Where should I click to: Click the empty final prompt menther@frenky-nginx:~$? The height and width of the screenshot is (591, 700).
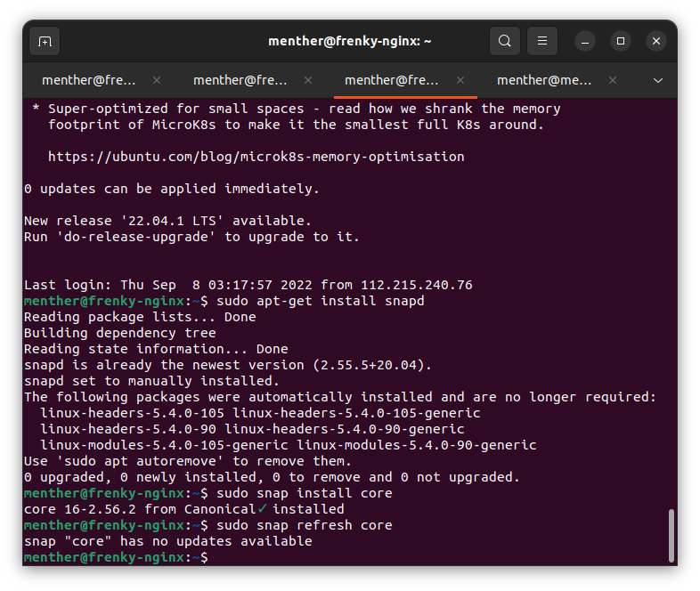click(116, 557)
